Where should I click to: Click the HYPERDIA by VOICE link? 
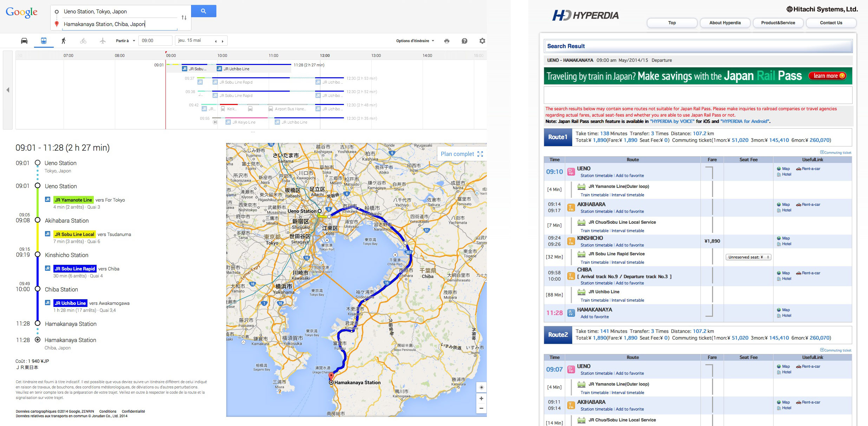click(x=672, y=121)
